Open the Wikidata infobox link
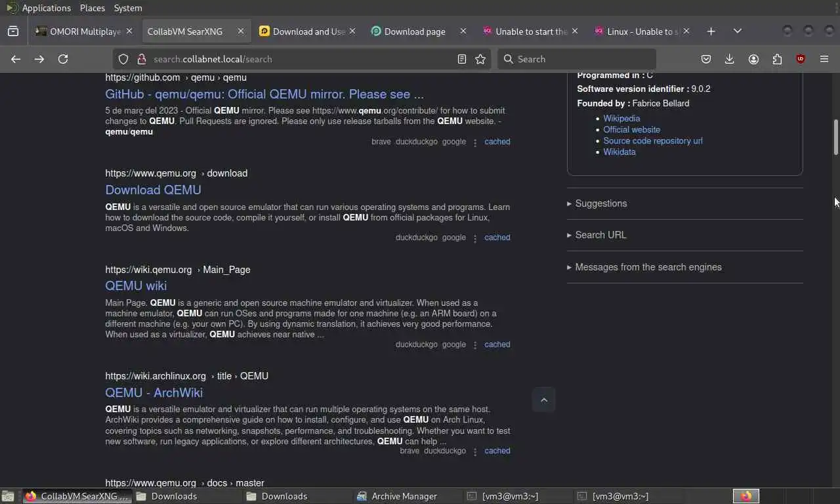The height and width of the screenshot is (504, 840). (619, 152)
